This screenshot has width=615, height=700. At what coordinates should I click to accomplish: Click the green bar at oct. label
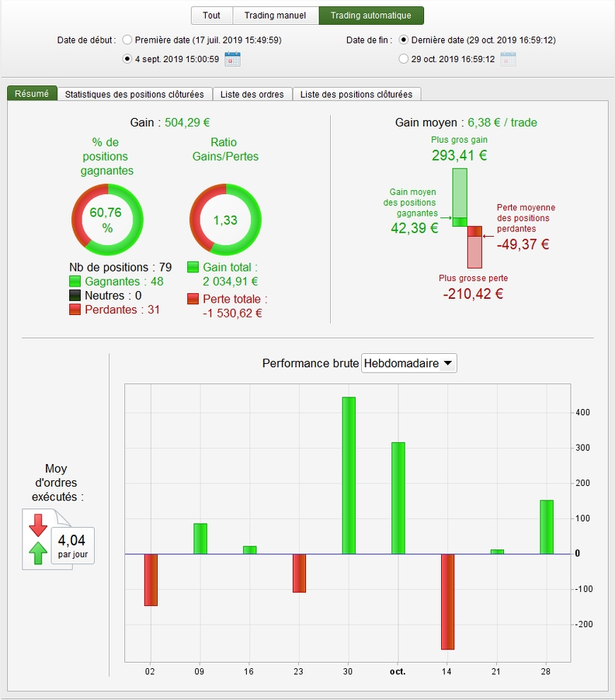[x=398, y=498]
